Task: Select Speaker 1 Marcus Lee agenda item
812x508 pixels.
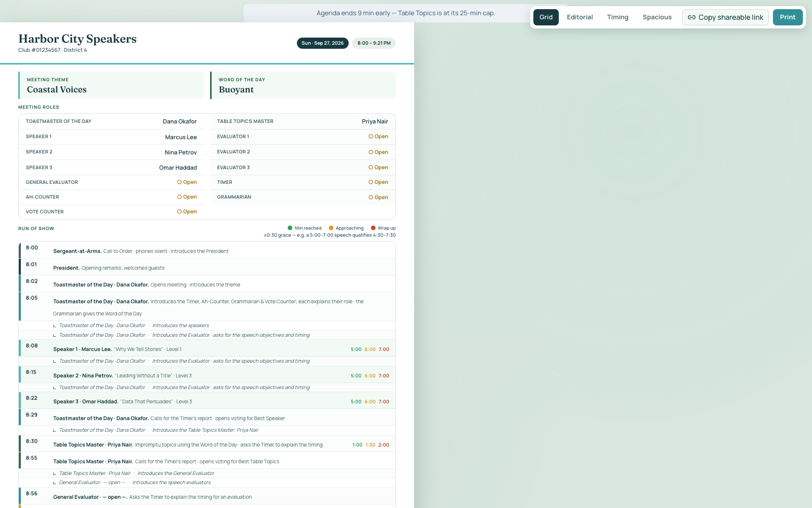Action: coord(207,349)
